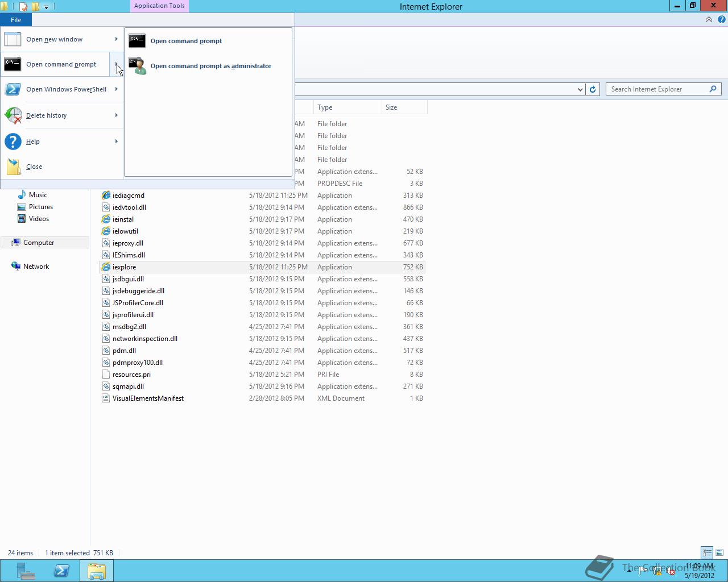The height and width of the screenshot is (582, 728).
Task: Launch PowerShell from the taskbar
Action: click(61, 571)
